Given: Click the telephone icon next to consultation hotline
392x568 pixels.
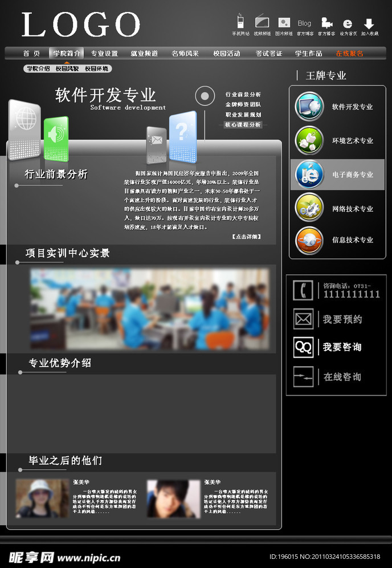Looking at the screenshot, I should (303, 290).
